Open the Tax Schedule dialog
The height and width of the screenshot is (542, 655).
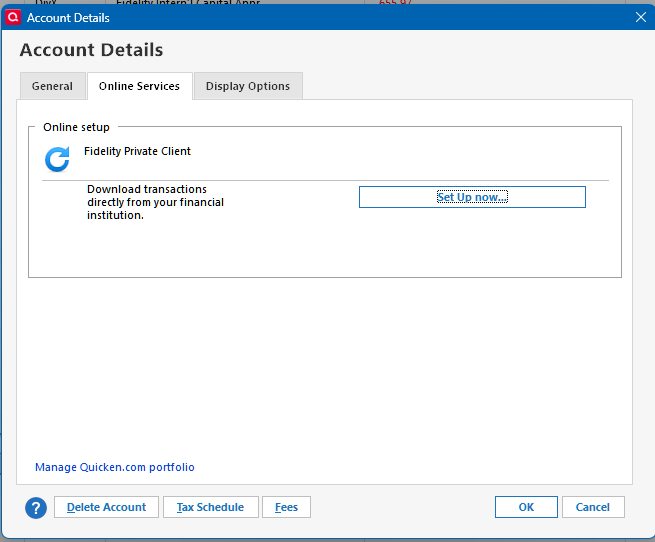[211, 507]
